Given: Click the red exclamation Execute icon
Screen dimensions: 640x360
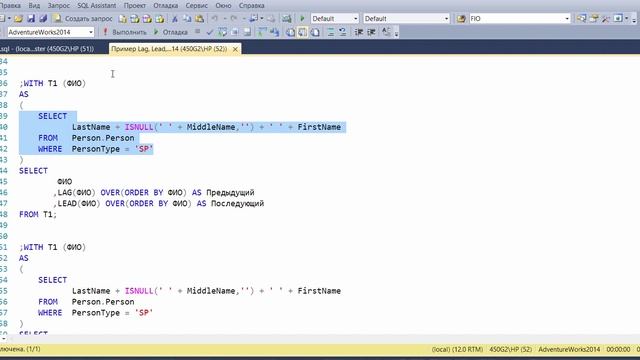Looking at the screenshot, I should tap(105, 32).
